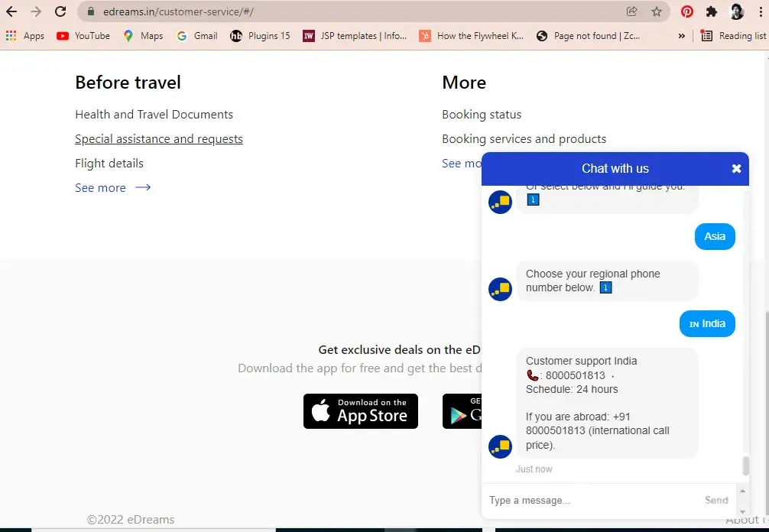The width and height of the screenshot is (769, 532).
Task: Click See more under Before travel
Action: point(113,188)
